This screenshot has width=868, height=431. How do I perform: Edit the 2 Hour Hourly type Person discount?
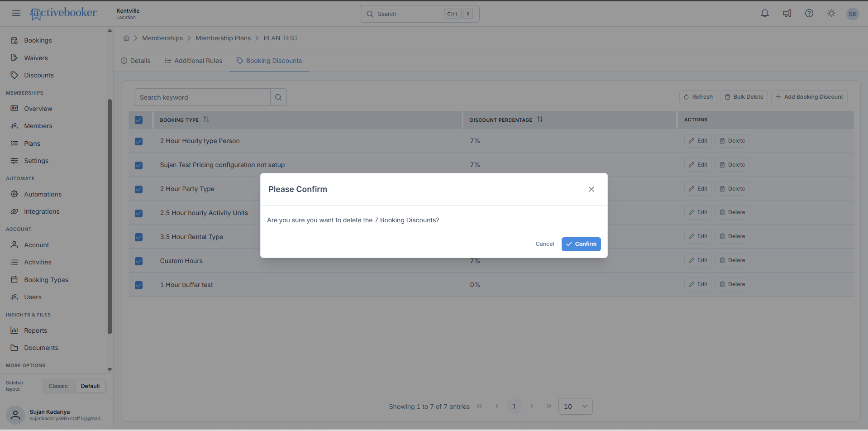pos(698,141)
